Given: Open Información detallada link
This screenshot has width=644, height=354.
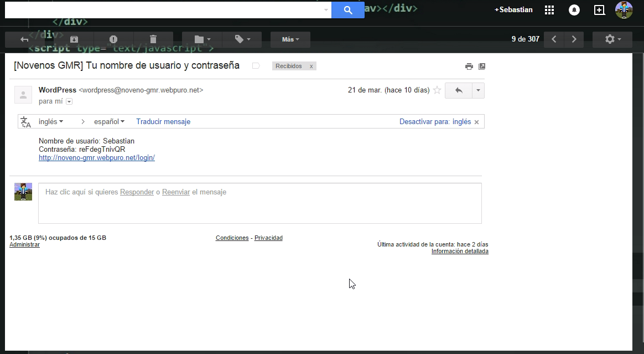Looking at the screenshot, I should click(460, 251).
